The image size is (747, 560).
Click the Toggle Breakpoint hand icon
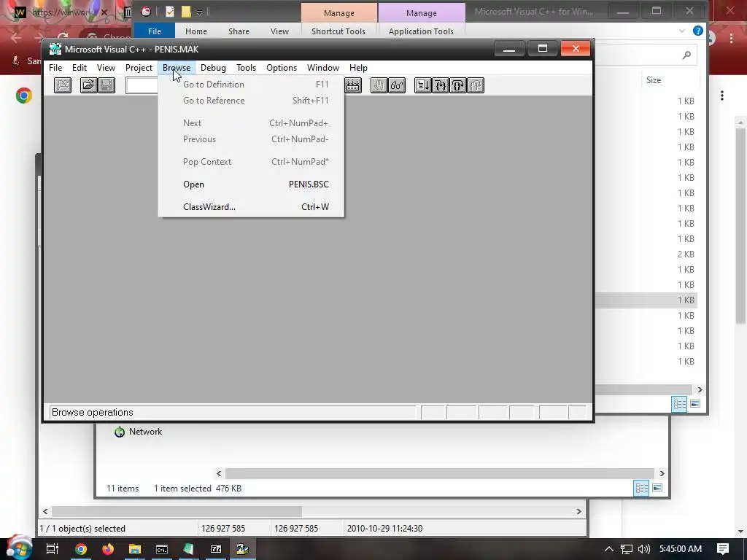[x=379, y=85]
